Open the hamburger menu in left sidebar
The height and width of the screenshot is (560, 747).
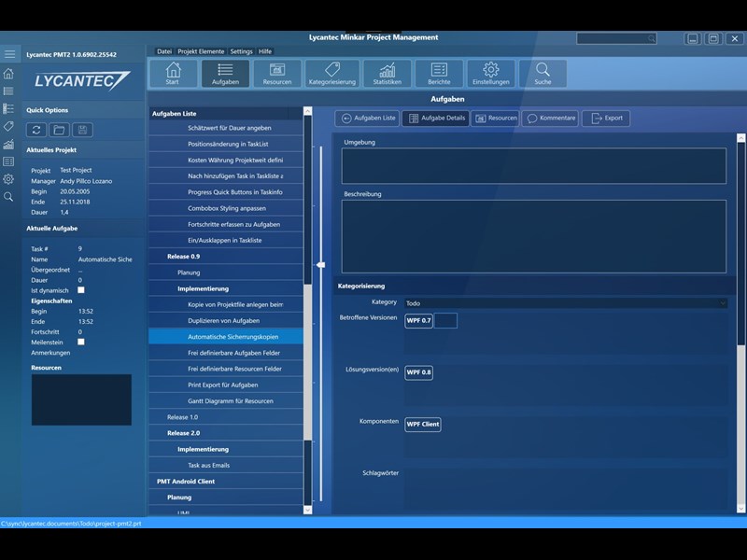[x=9, y=54]
